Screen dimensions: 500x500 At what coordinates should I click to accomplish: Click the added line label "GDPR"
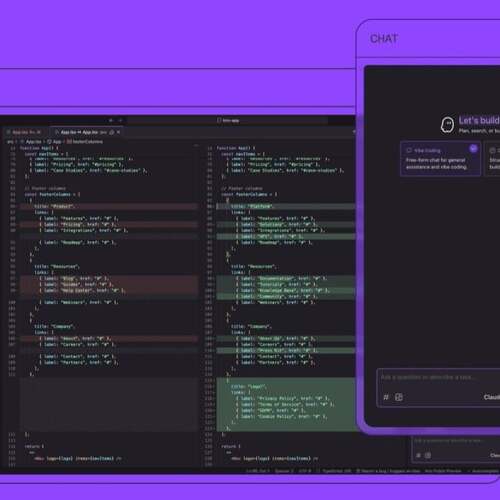[285, 410]
